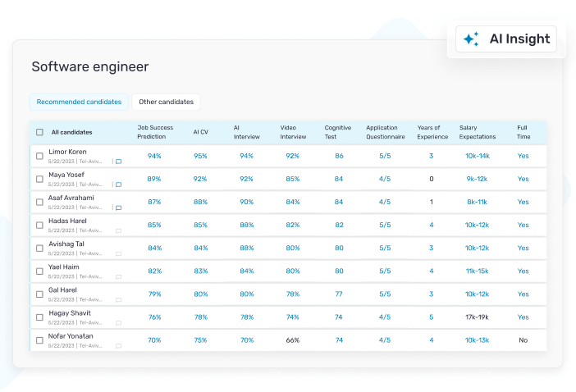
Task: Open candidate name Gal Harel
Action: [62, 290]
